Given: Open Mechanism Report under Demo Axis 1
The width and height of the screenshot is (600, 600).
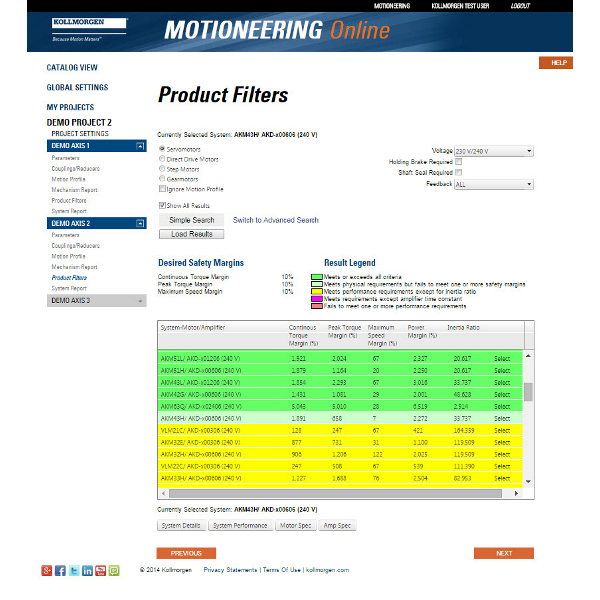Looking at the screenshot, I should tap(74, 190).
